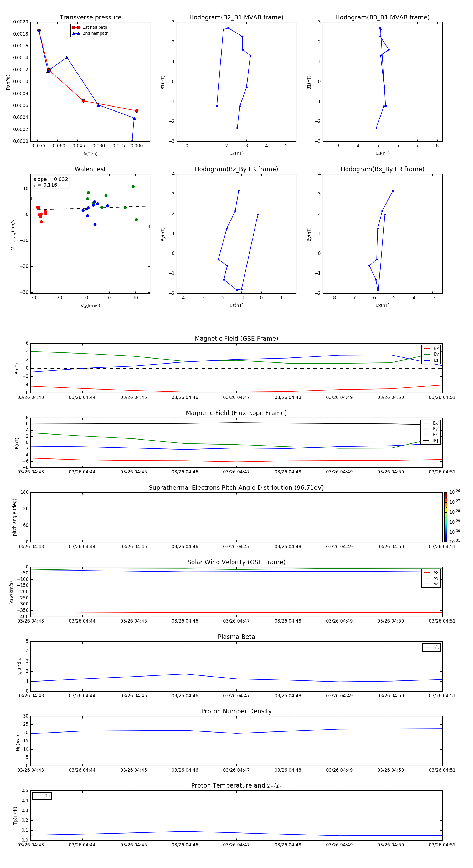Screen dimensions: 473x868
Task: Click the "03/26 04:47" tick under GSE Magnetic Field
Action: tap(236, 398)
